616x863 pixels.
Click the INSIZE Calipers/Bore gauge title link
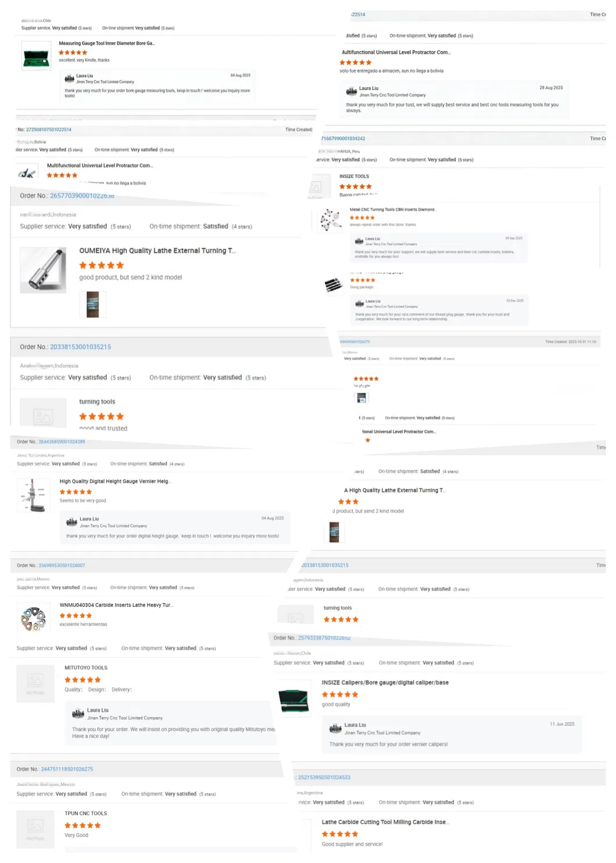pos(385,682)
